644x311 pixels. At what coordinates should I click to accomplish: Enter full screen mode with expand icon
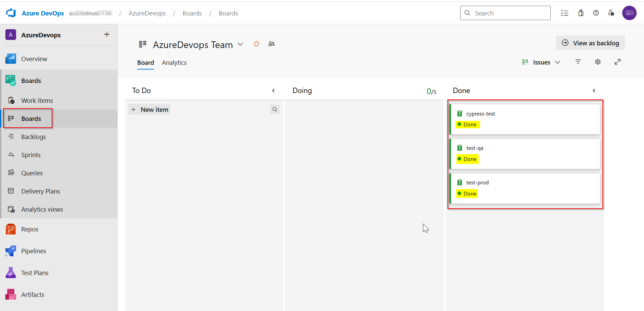pos(618,62)
